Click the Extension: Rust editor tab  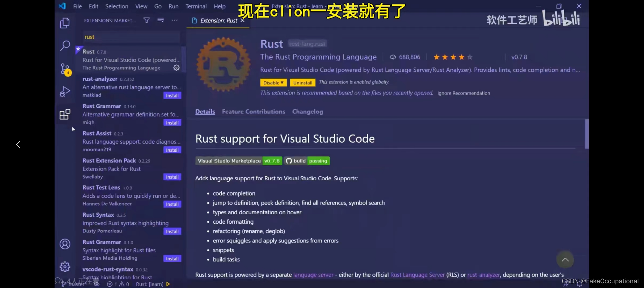pyautogui.click(x=218, y=21)
